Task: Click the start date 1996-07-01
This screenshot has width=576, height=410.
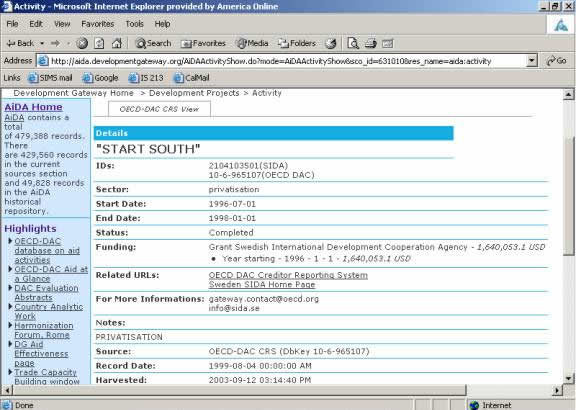Action: [x=232, y=204]
